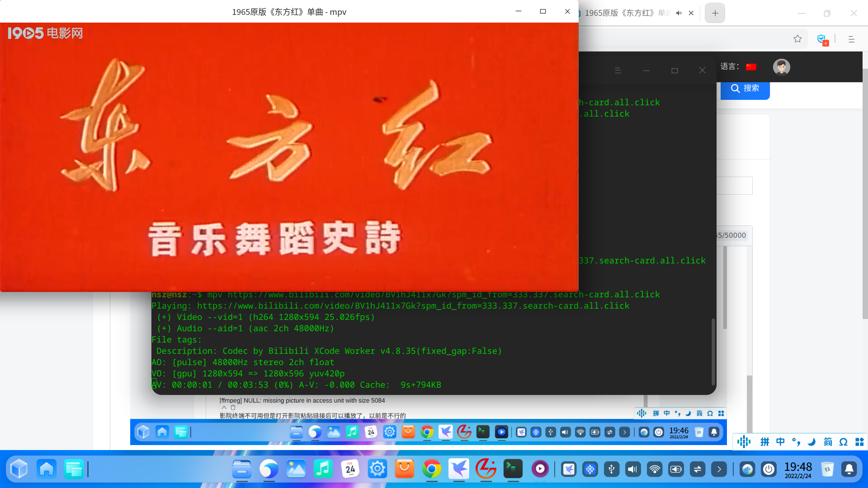Expand the hidden tray icons arrow
Viewport: 868px width, 488px height.
pos(719,469)
